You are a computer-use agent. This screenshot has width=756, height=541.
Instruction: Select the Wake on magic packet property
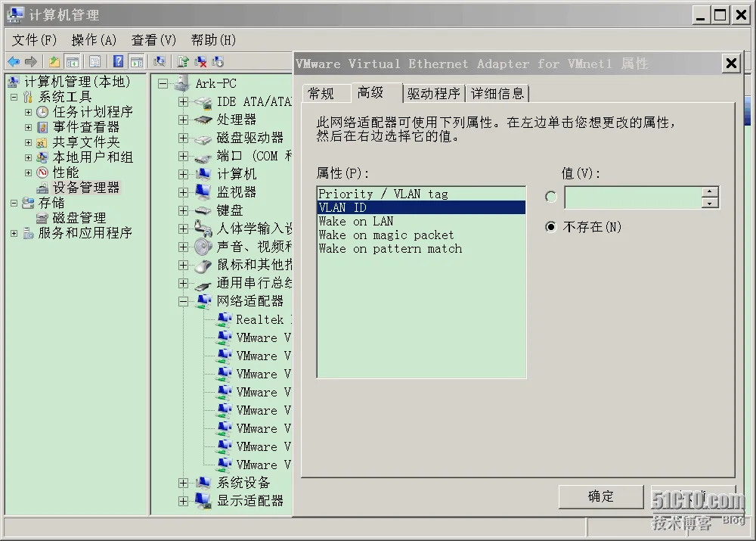click(421, 235)
